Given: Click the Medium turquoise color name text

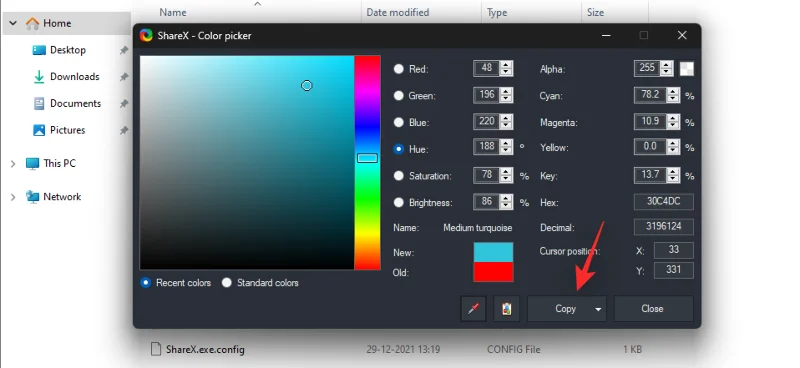Looking at the screenshot, I should [478, 228].
